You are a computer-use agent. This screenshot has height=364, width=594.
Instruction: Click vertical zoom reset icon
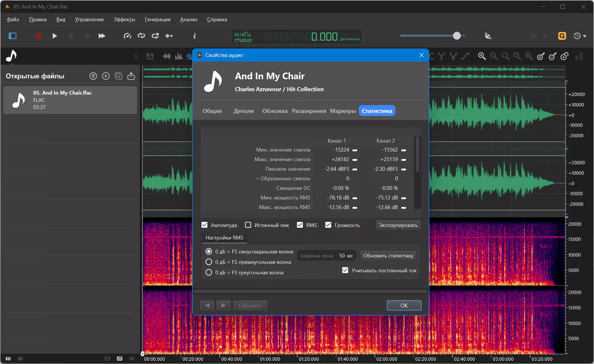point(564,56)
